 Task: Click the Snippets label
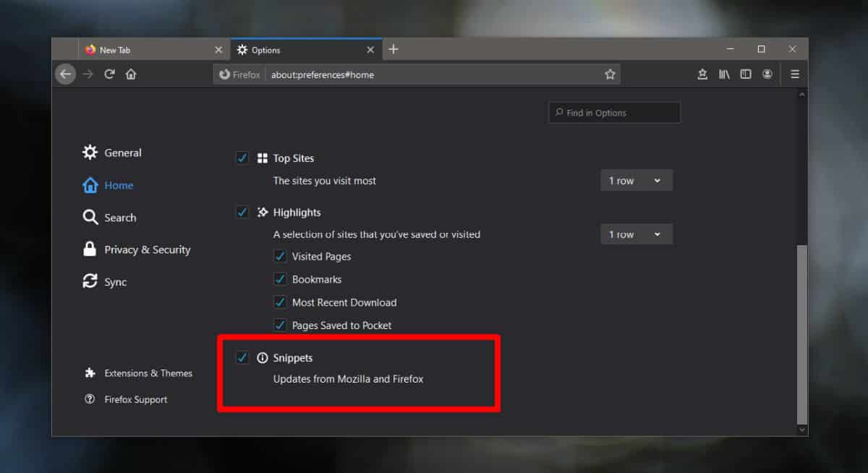coord(293,358)
